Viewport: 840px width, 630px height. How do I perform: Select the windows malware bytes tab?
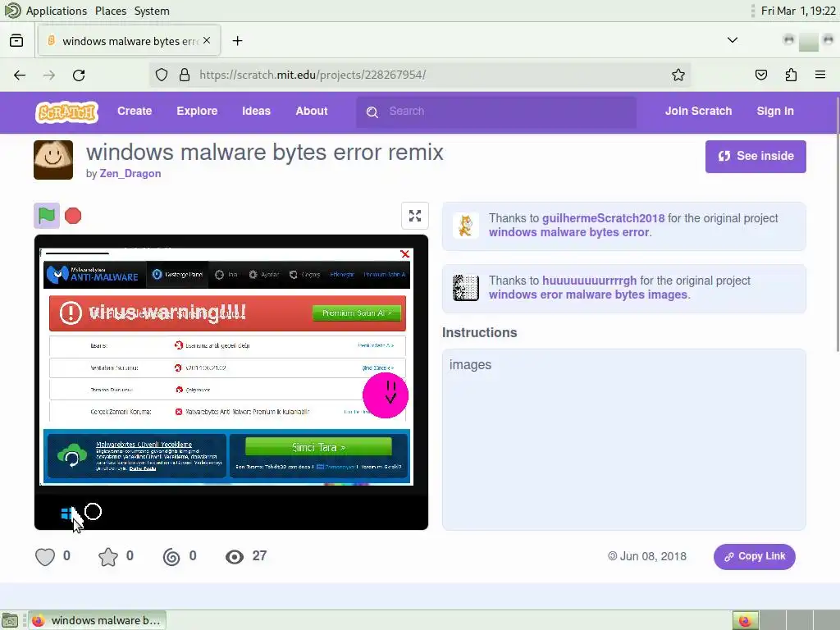point(129,41)
